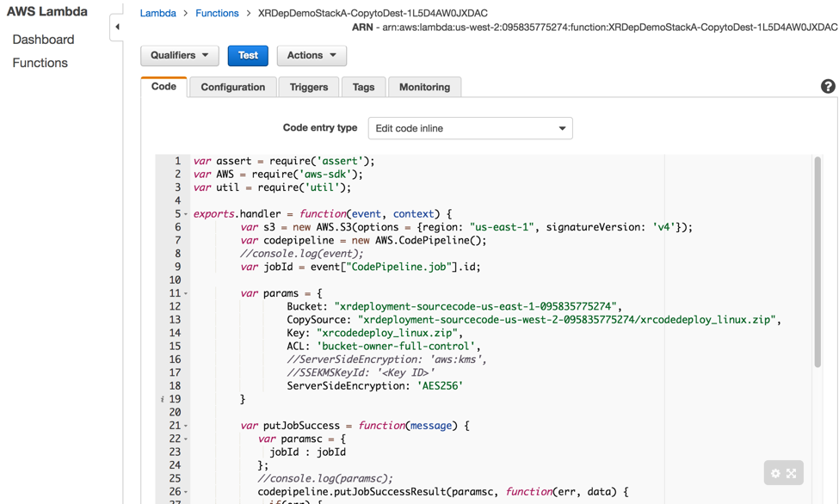Expand code editor to fullscreen icon

click(792, 474)
